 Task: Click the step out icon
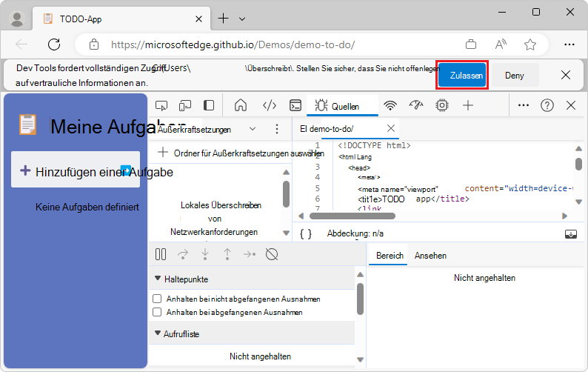(227, 254)
